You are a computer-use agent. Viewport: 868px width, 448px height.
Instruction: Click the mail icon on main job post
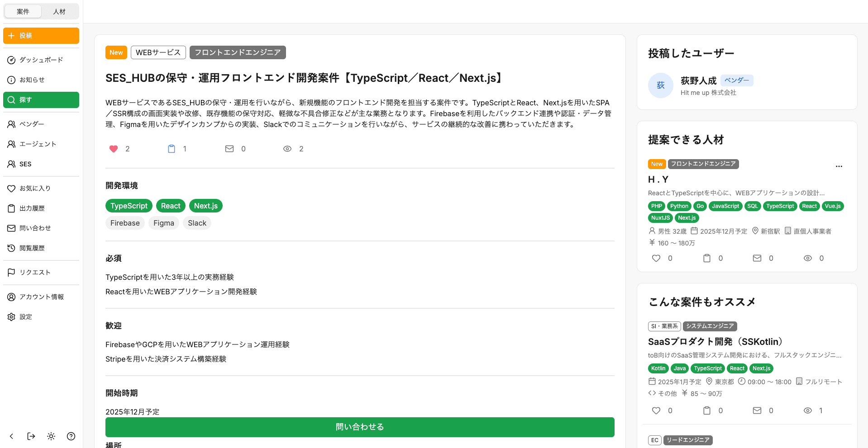point(229,149)
